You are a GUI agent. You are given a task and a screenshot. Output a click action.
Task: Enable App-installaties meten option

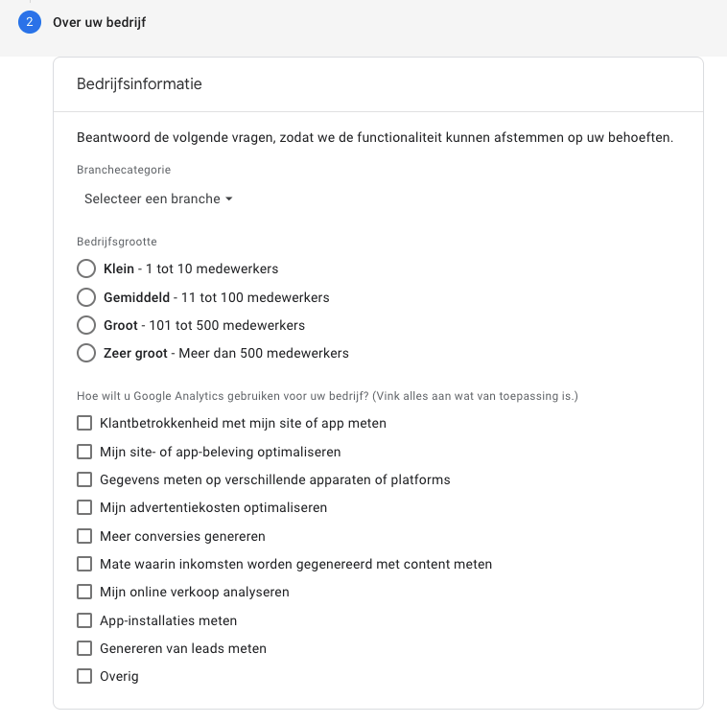coord(84,620)
